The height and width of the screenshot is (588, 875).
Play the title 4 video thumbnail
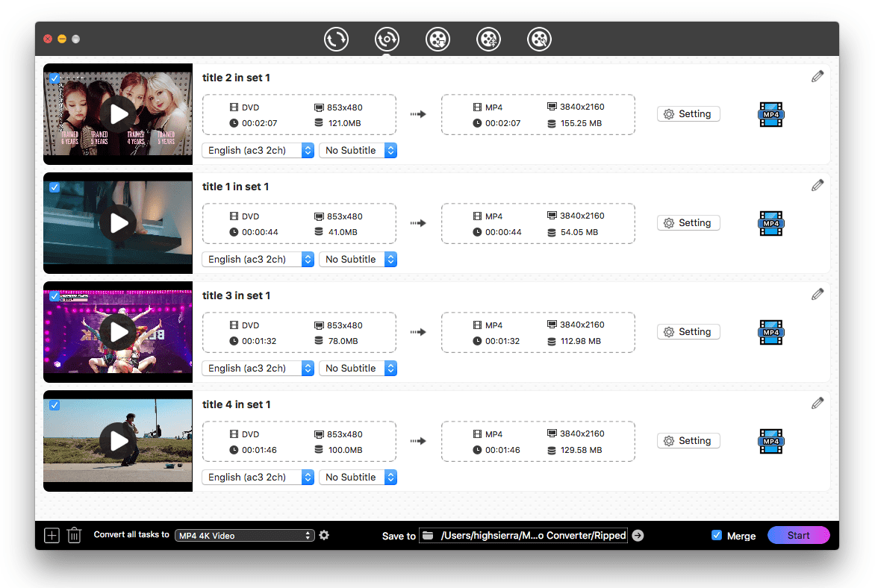click(118, 441)
